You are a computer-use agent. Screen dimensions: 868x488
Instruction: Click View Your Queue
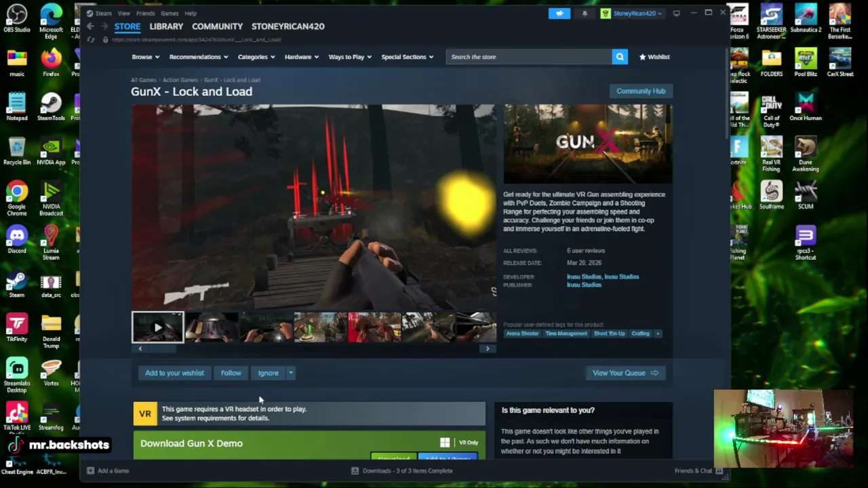[x=625, y=373]
